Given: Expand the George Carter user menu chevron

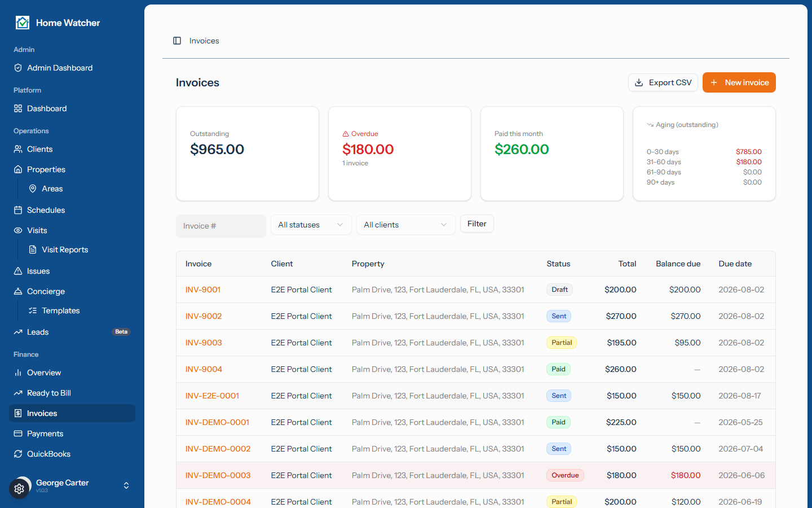Looking at the screenshot, I should [x=126, y=485].
